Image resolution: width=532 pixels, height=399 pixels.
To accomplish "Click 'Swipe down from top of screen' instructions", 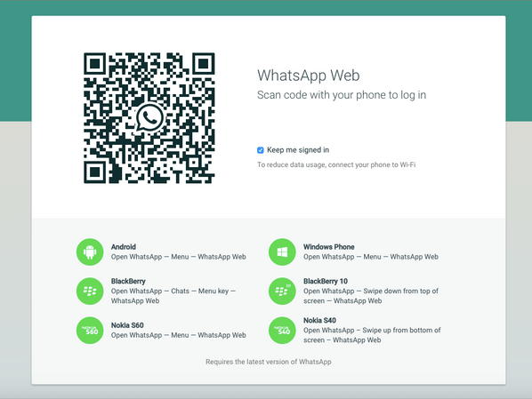I will coord(371,296).
